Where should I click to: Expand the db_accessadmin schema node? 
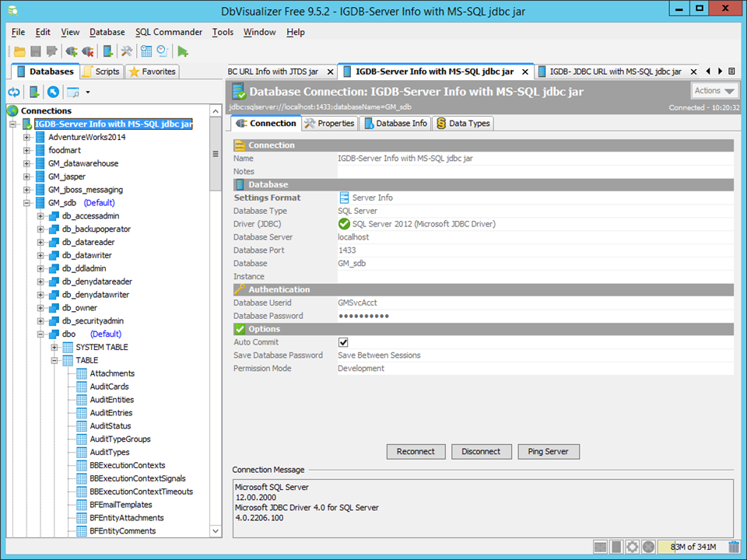click(x=40, y=216)
